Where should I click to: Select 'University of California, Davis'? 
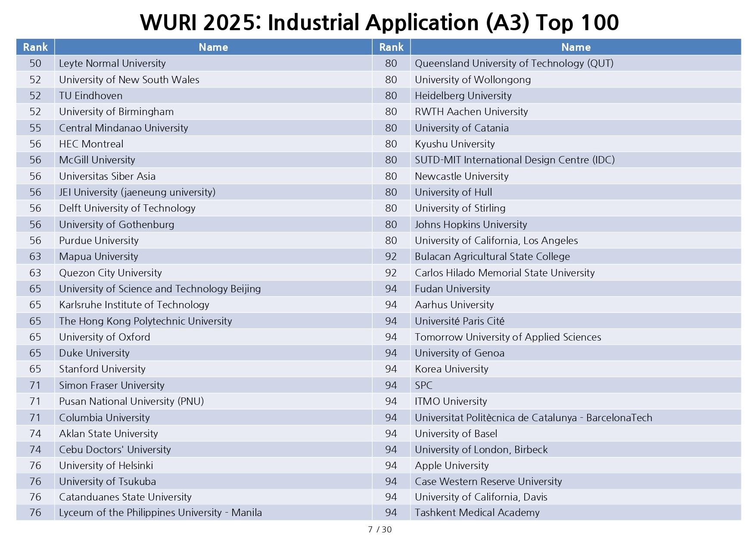[x=481, y=497]
